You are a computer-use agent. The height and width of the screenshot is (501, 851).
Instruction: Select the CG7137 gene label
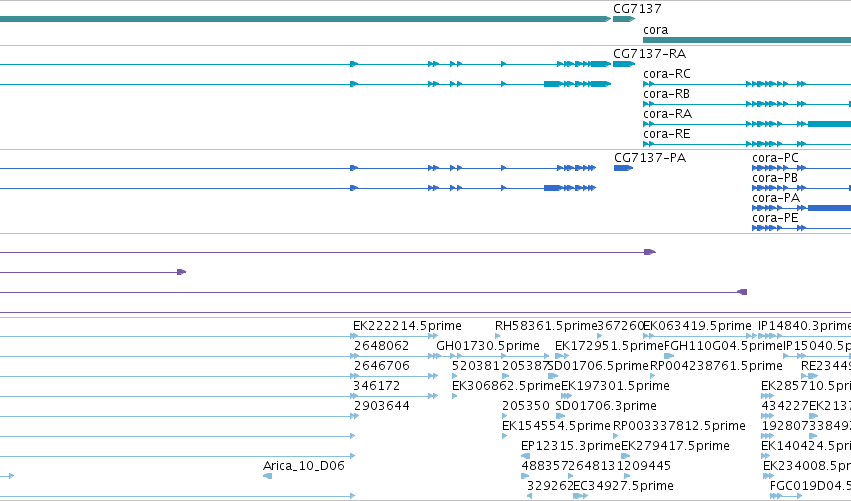(637, 9)
